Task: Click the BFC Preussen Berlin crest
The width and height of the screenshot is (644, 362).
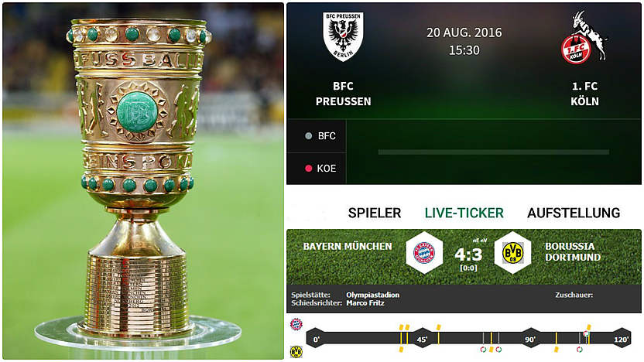Action: (343, 36)
